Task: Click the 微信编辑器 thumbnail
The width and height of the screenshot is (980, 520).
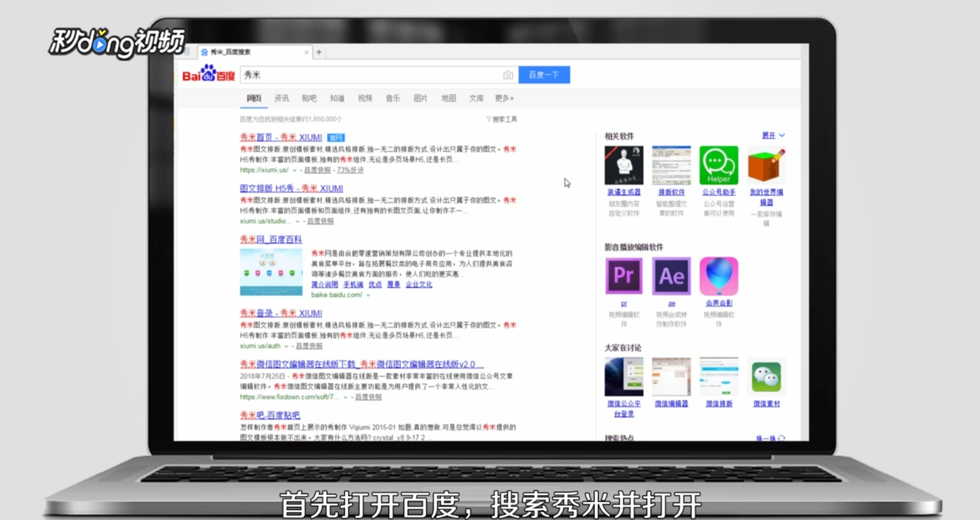Action: click(671, 377)
